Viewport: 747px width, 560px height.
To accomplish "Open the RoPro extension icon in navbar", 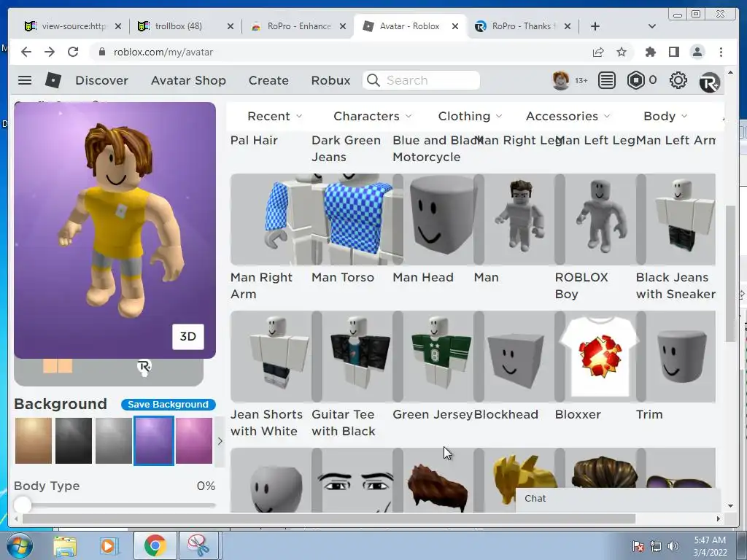I will tap(709, 82).
